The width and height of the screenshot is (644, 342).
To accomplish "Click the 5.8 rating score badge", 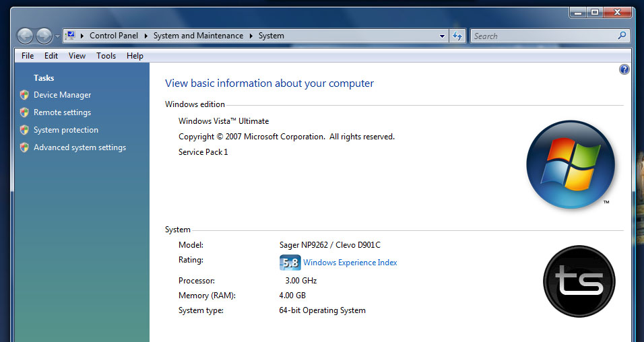I will [290, 263].
